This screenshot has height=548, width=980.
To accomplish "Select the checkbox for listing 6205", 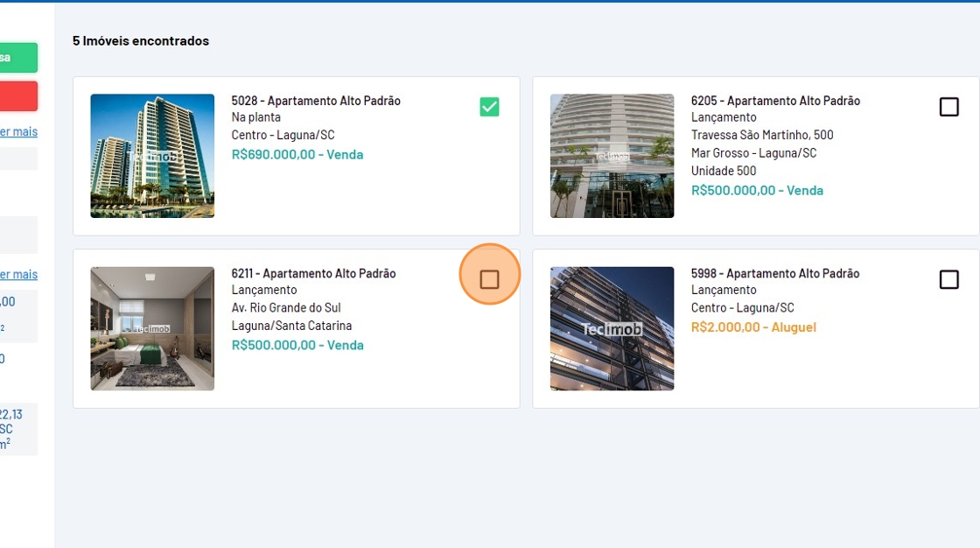I will (x=948, y=107).
